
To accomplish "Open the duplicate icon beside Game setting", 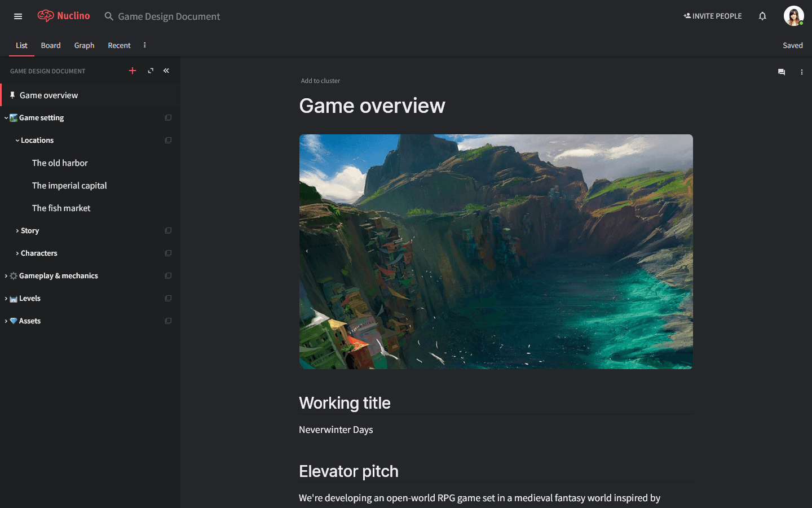I will tap(168, 117).
